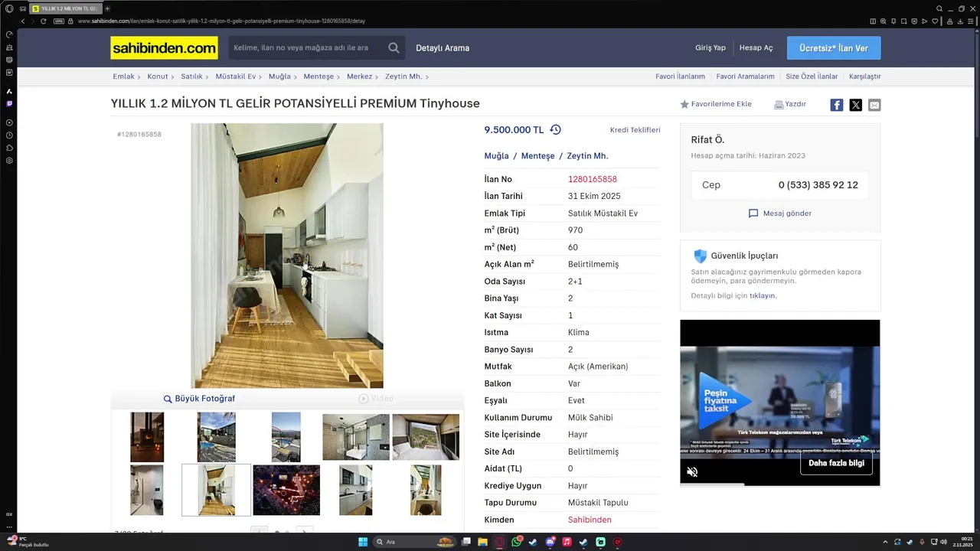This screenshot has height=551, width=980.
Task: Click Opera browser menu icon
Action: pos(9,8)
